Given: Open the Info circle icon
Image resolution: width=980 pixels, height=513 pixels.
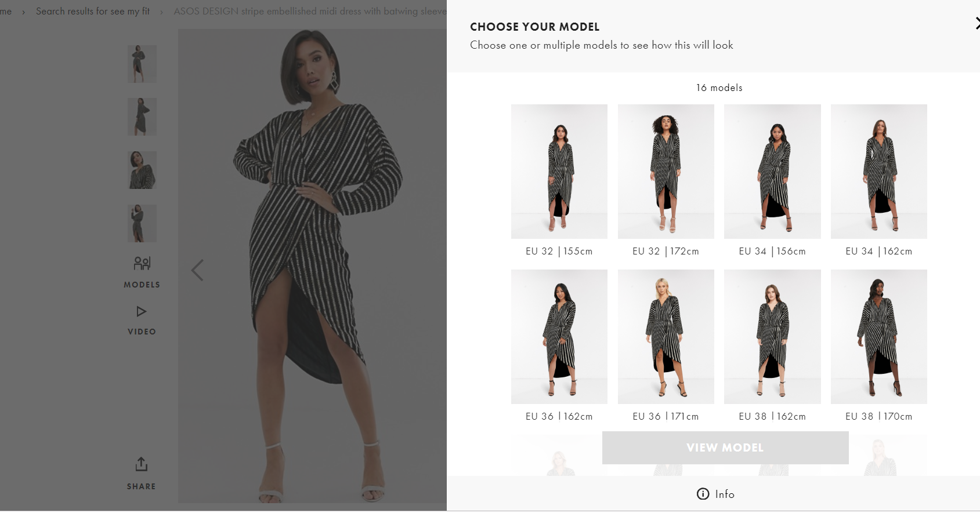Looking at the screenshot, I should point(703,494).
